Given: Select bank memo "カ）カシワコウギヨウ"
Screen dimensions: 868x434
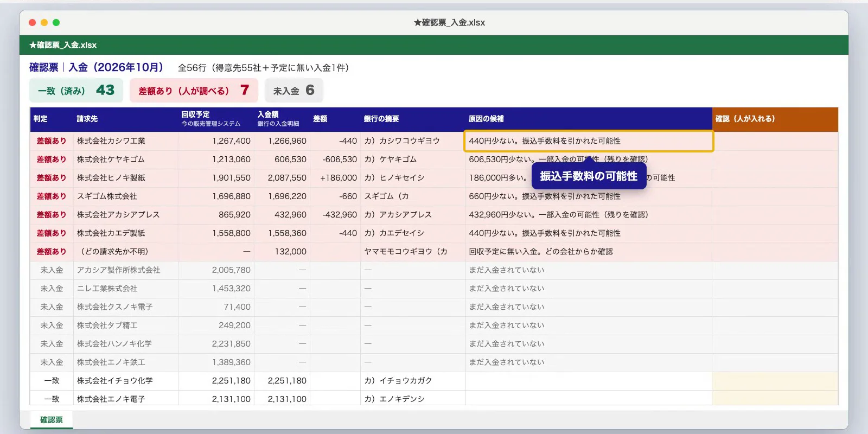Looking at the screenshot, I should tap(402, 141).
